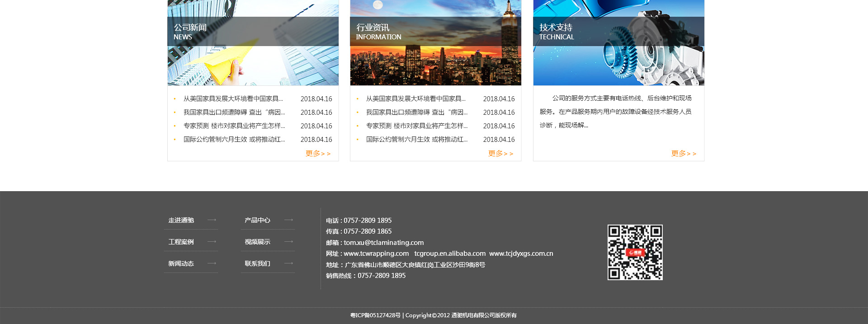Open 更多 link under 技术支持 panel
868x324 pixels.
[684, 154]
